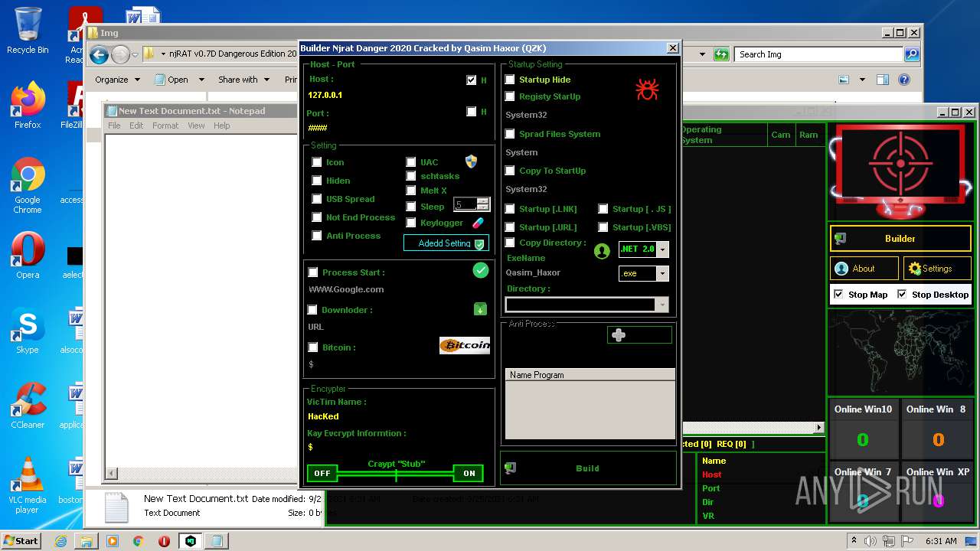Enable the Icon checkbox
Screen dimensions: 980x551
click(x=316, y=162)
